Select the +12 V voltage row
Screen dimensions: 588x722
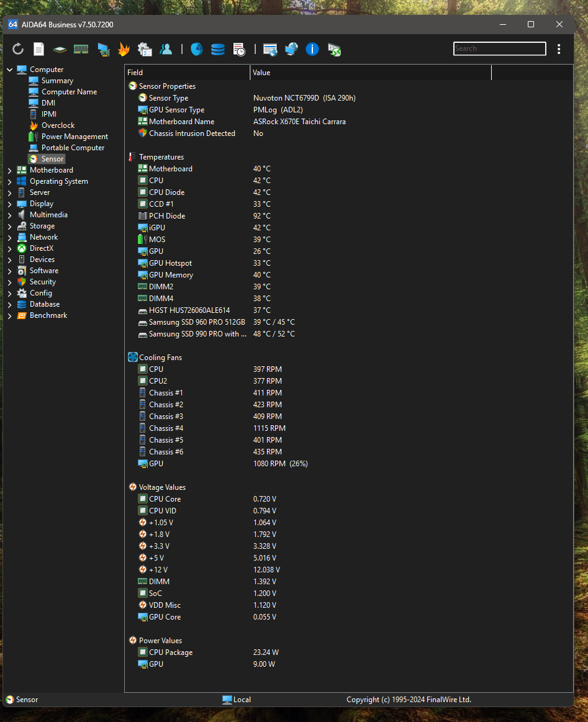[x=348, y=569]
